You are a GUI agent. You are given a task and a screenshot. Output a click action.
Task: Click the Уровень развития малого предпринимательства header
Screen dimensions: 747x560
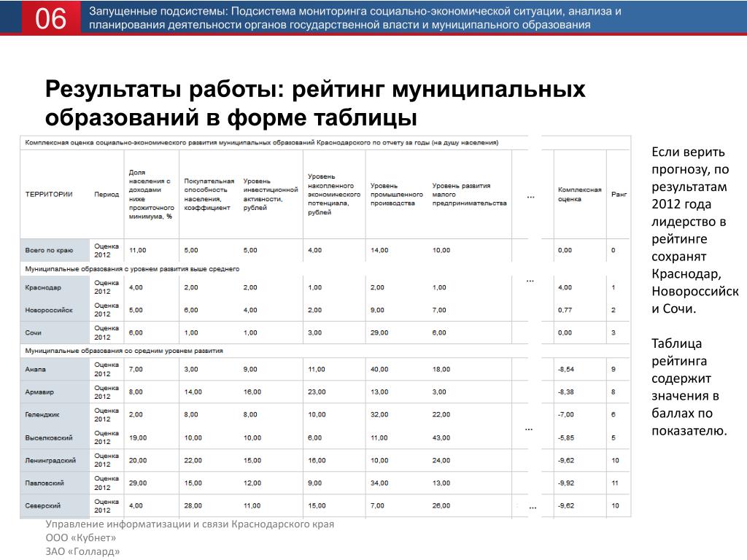click(469, 194)
